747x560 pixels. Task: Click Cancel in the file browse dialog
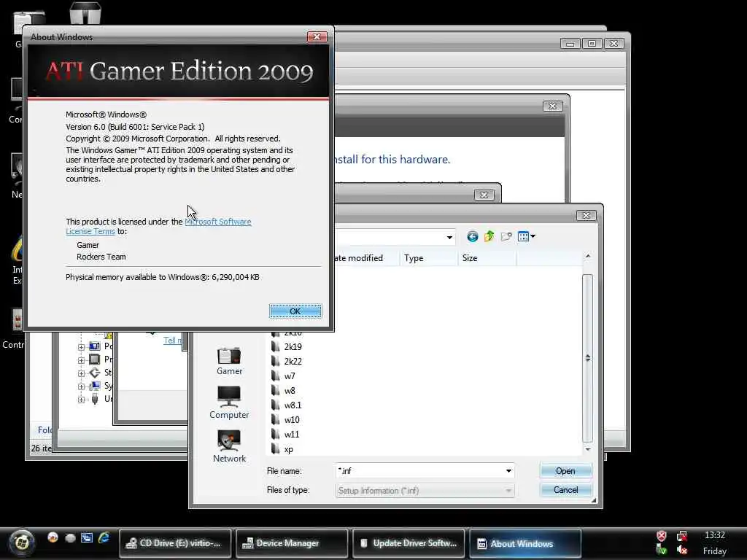tap(565, 490)
